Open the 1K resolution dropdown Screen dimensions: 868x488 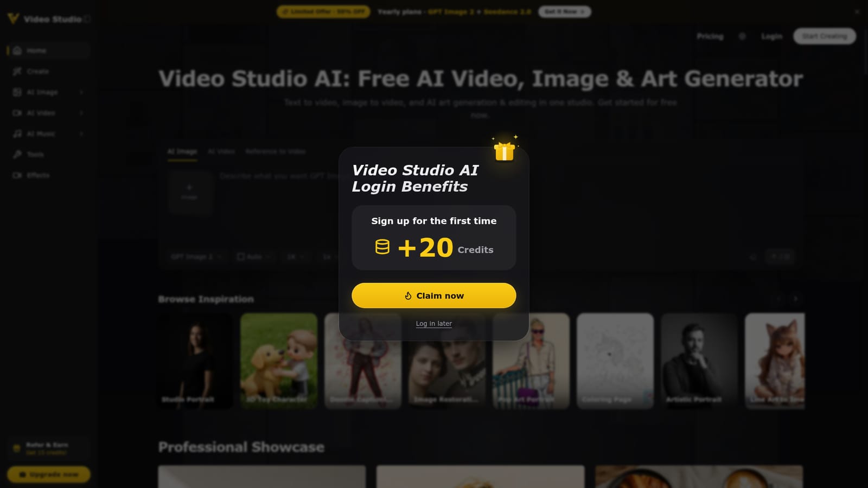point(296,256)
